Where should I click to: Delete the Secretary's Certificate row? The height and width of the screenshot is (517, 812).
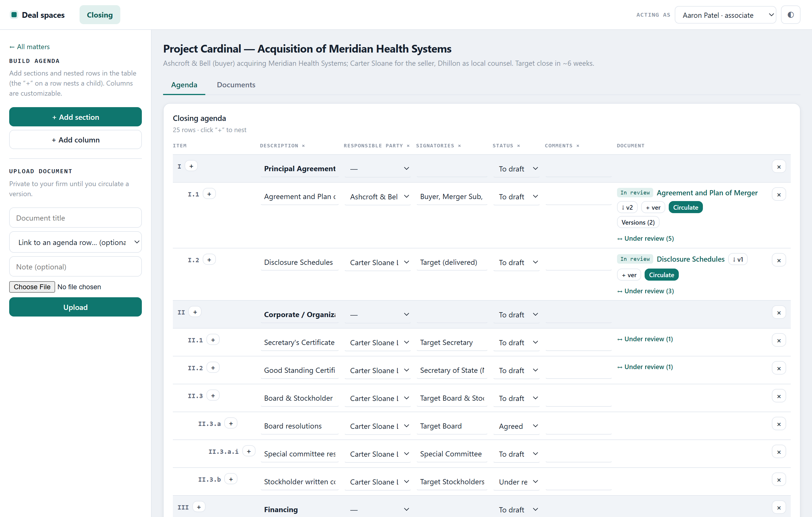pos(779,341)
